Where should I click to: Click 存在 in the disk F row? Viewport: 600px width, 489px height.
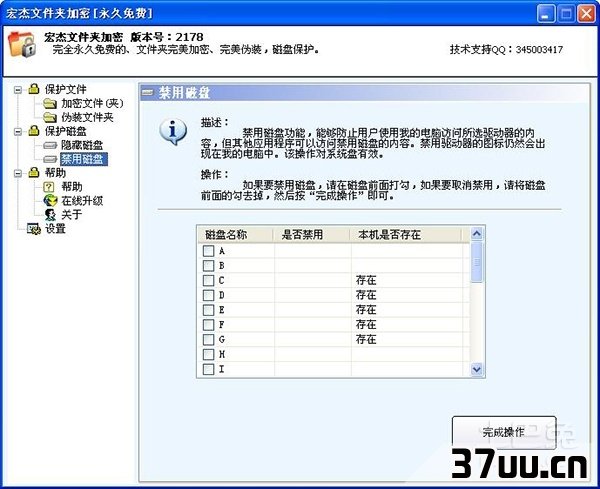point(366,325)
